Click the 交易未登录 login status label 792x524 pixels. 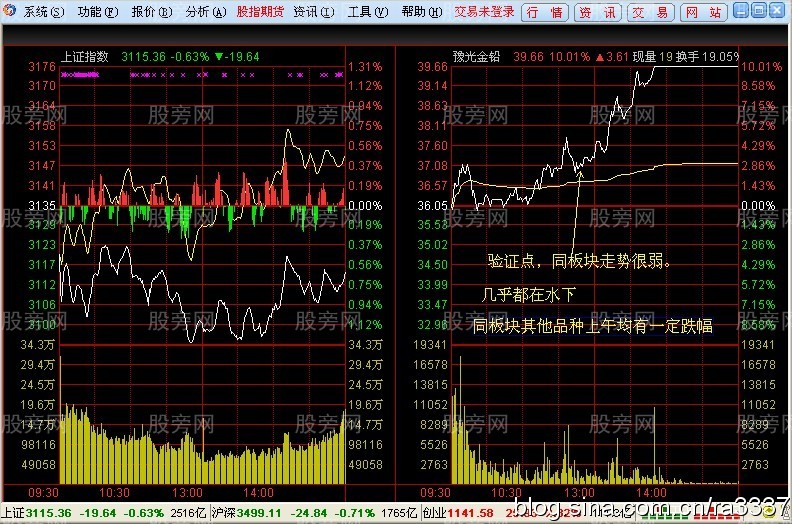[x=483, y=11]
